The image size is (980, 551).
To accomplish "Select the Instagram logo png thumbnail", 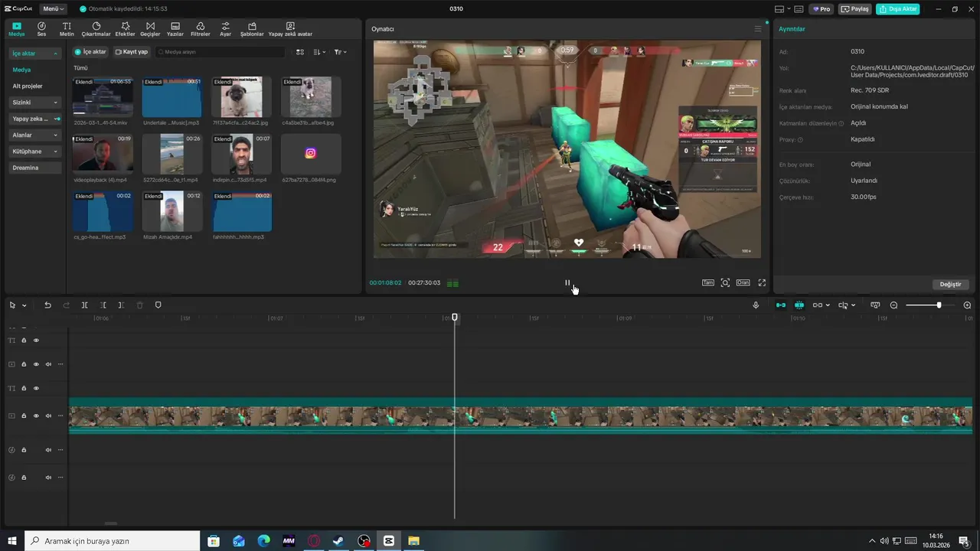I will (x=311, y=154).
